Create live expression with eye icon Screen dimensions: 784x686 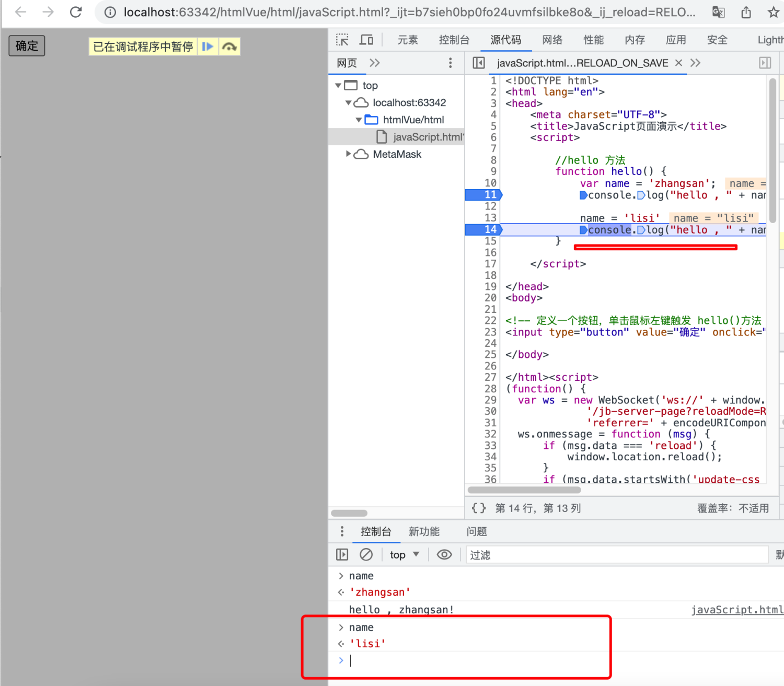click(x=444, y=554)
